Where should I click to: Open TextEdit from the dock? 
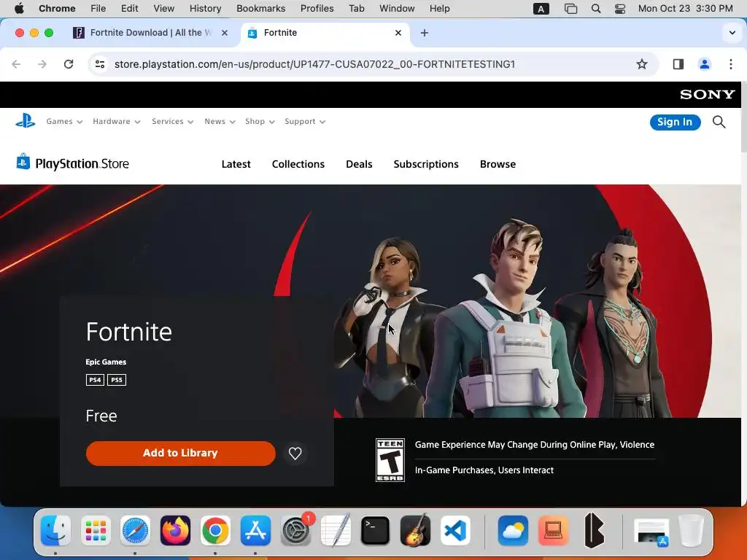point(336,530)
